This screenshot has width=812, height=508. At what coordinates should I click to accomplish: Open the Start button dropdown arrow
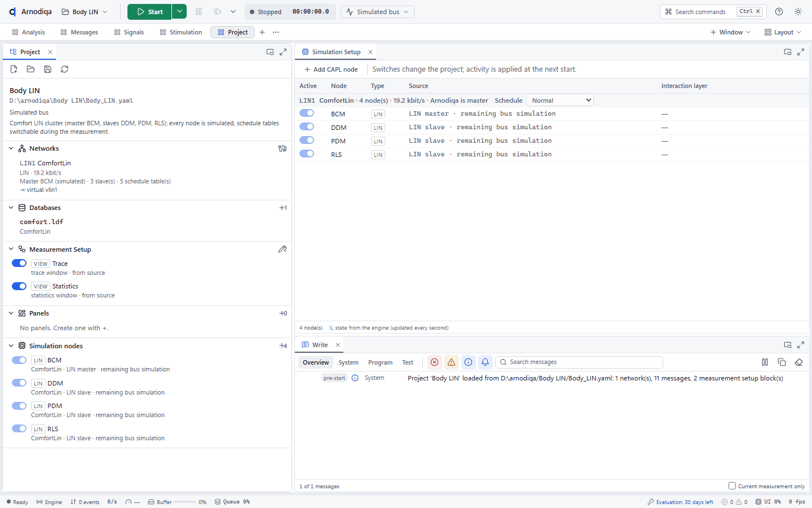pos(179,11)
